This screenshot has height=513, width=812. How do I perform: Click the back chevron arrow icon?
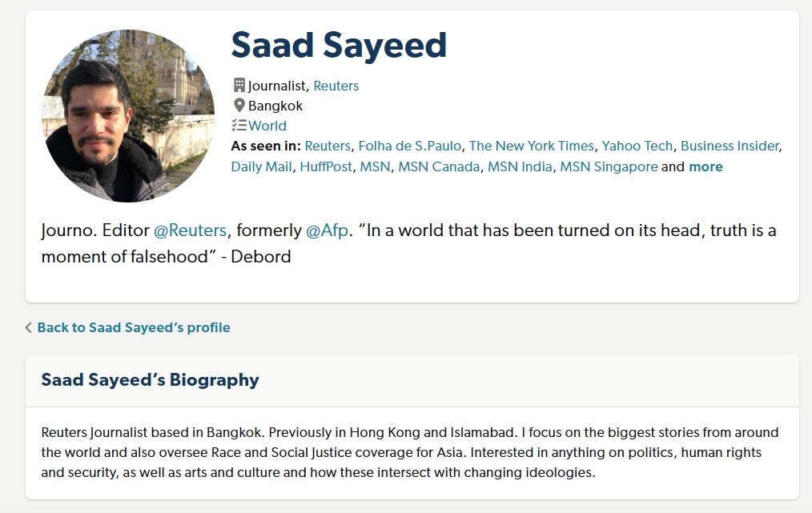29,327
